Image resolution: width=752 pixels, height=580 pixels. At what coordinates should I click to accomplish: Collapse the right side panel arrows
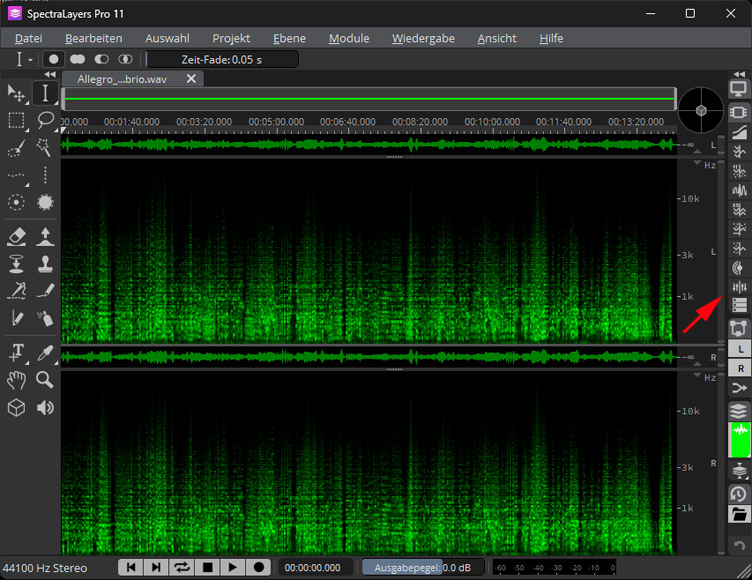coord(739,73)
